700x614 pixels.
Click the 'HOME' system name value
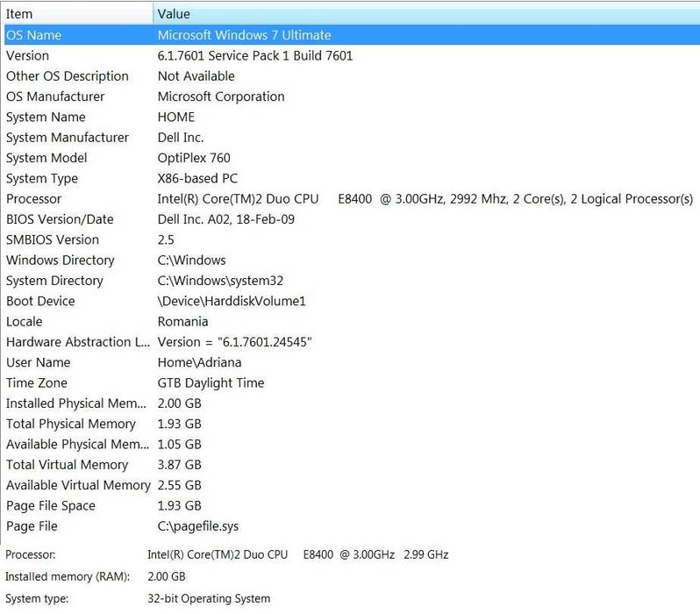176,117
